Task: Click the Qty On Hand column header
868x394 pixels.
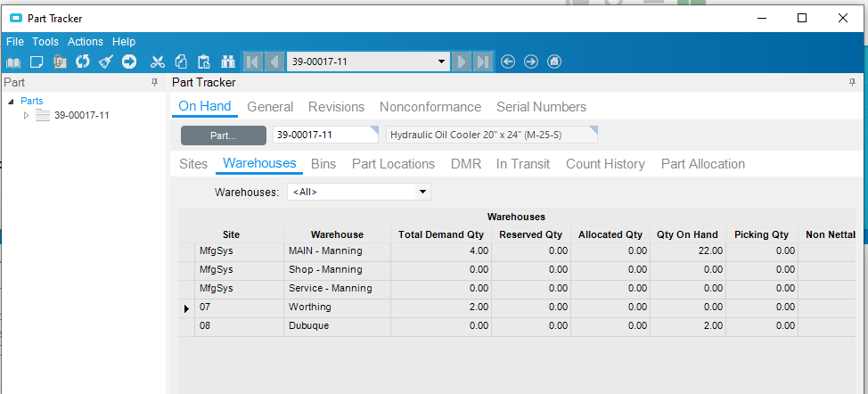Action: coord(687,234)
